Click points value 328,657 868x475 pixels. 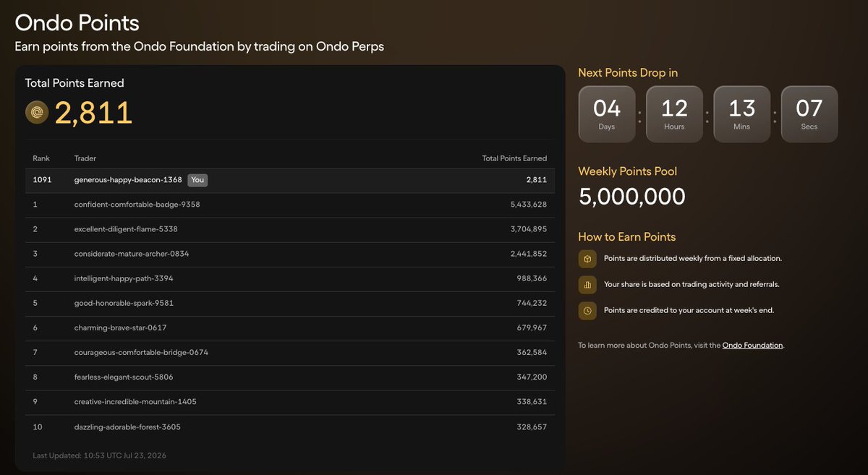click(x=532, y=427)
